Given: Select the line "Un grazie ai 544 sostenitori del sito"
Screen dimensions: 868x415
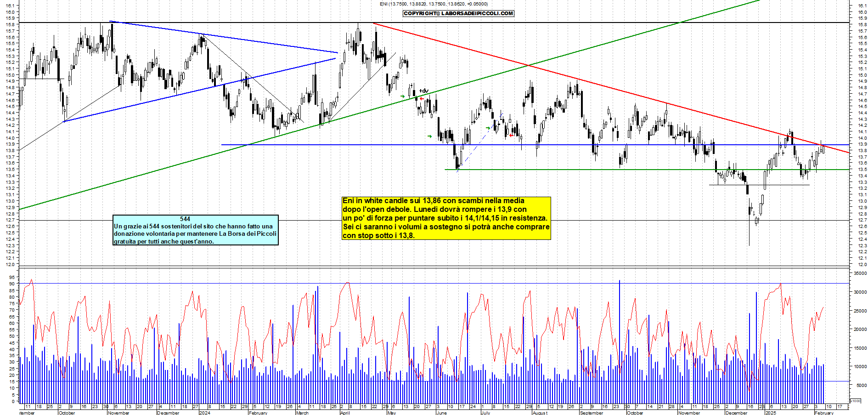Looking at the screenshot, I should tap(193, 226).
